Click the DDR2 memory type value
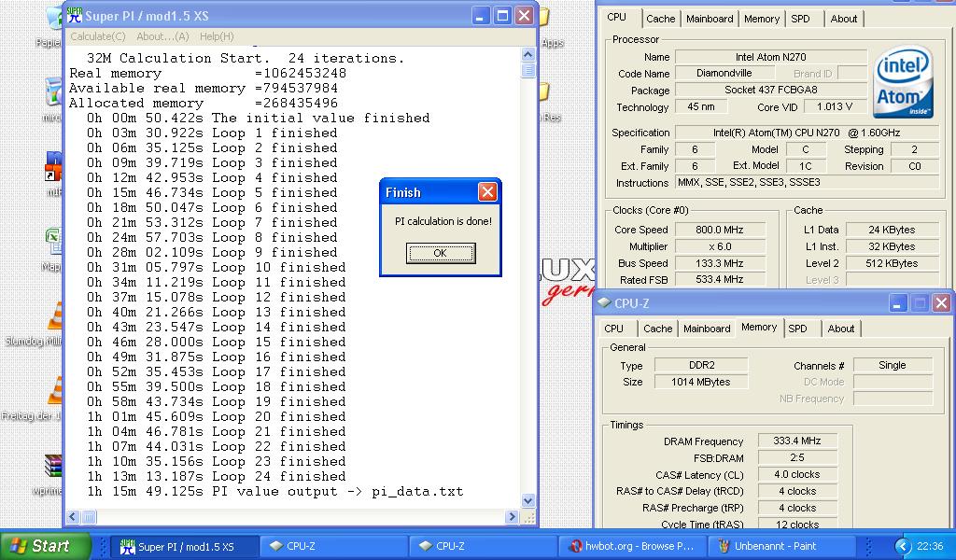 (x=701, y=365)
